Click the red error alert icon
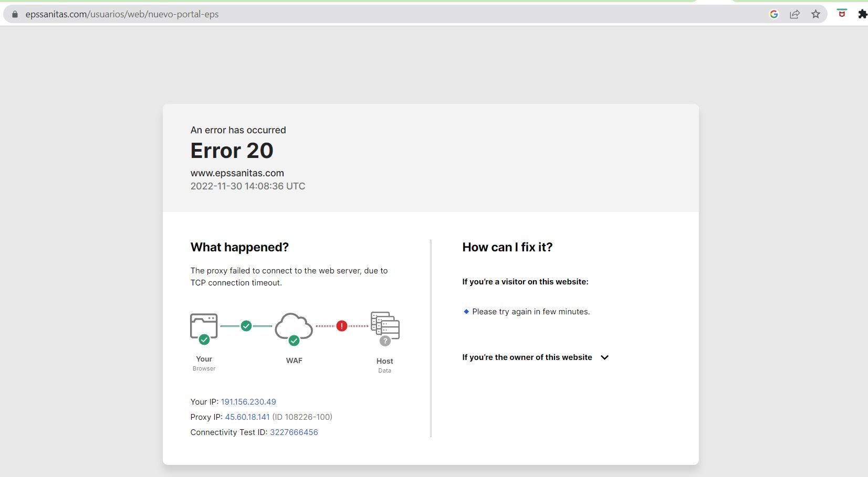 click(x=342, y=326)
